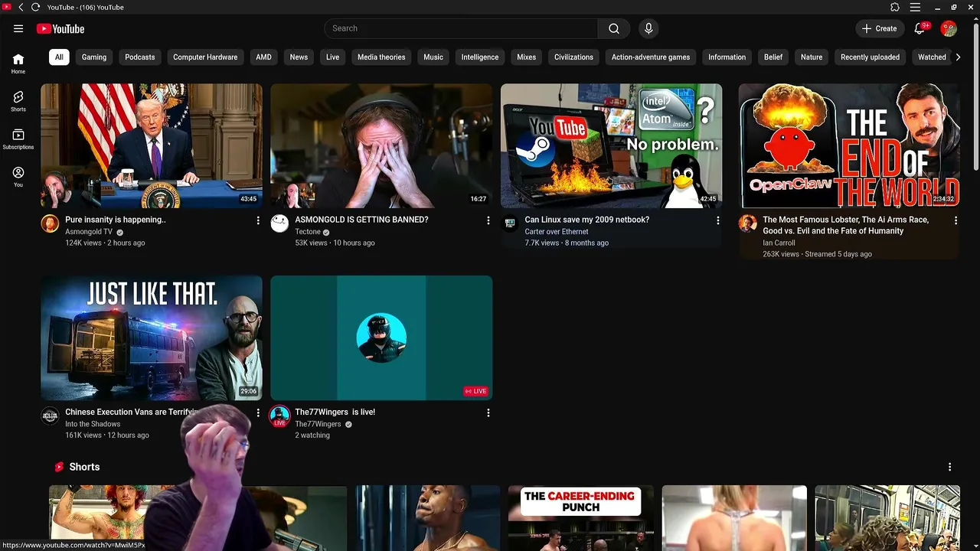
Task: Start voice search with the microphone
Action: pos(648,28)
